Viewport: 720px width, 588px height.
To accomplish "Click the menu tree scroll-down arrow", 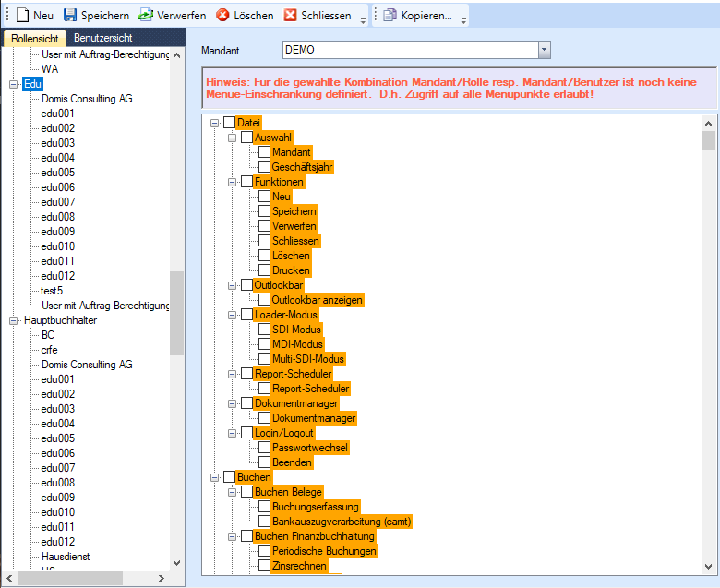I will [709, 566].
